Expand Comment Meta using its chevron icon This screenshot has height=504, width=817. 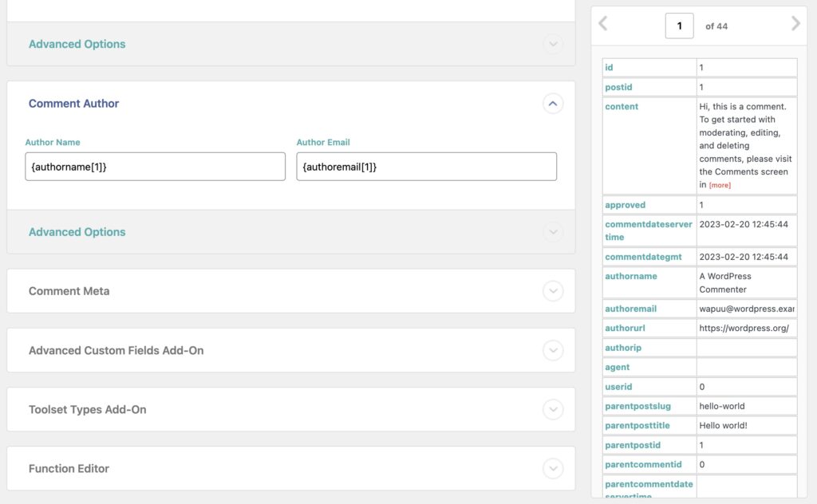pyautogui.click(x=553, y=291)
